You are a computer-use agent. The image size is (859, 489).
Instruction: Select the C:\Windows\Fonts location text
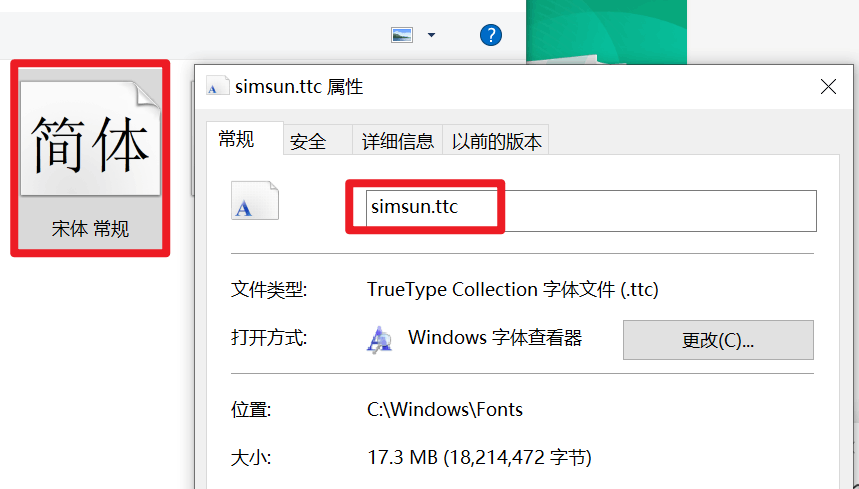click(445, 410)
